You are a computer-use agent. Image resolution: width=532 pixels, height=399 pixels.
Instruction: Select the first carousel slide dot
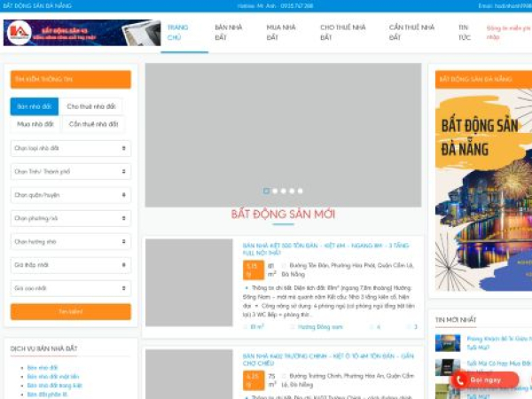point(266,191)
